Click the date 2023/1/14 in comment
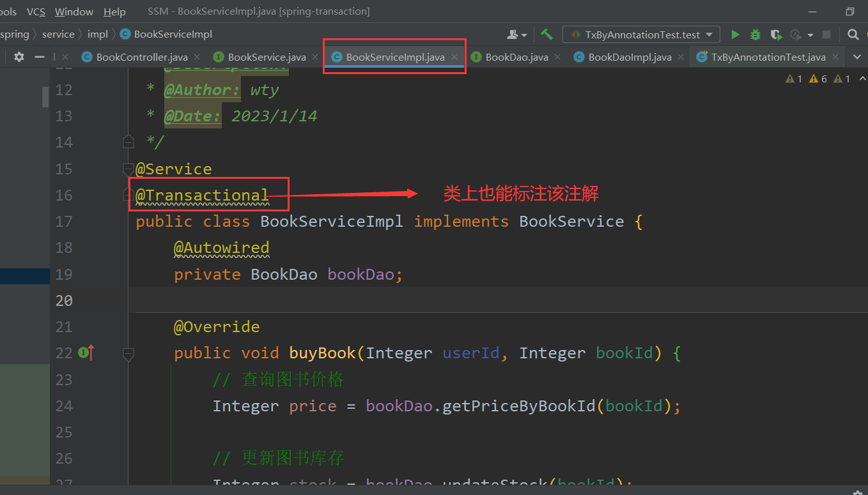 [x=274, y=116]
